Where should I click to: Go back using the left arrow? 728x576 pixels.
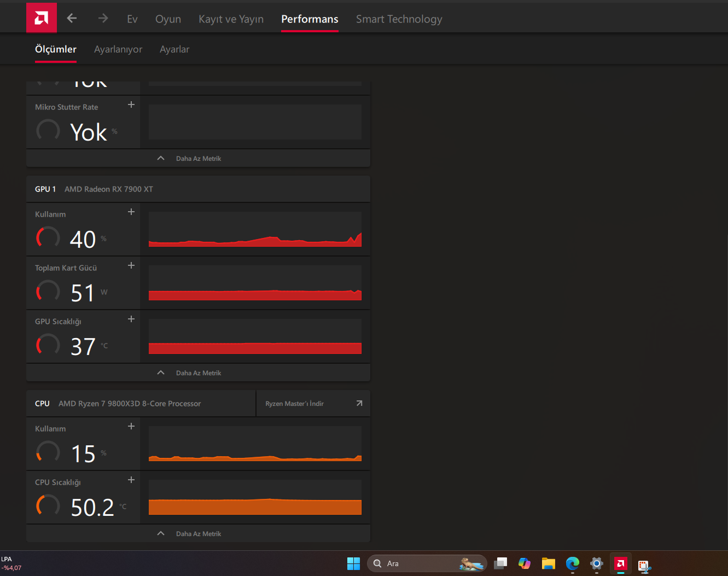click(72, 19)
